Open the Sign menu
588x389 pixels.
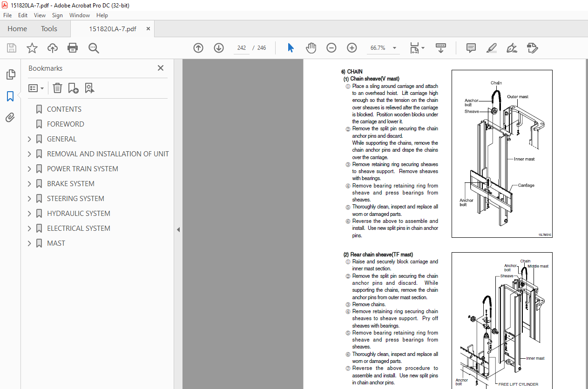(57, 15)
